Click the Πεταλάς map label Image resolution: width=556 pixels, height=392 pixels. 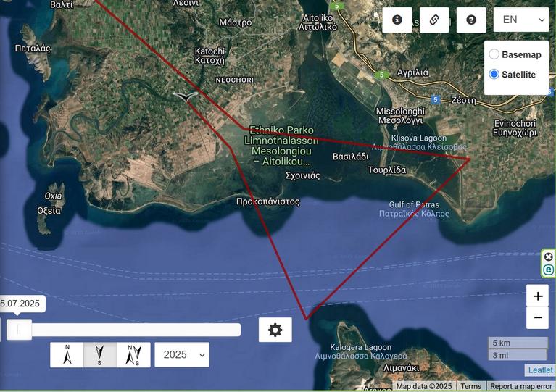[x=33, y=49]
